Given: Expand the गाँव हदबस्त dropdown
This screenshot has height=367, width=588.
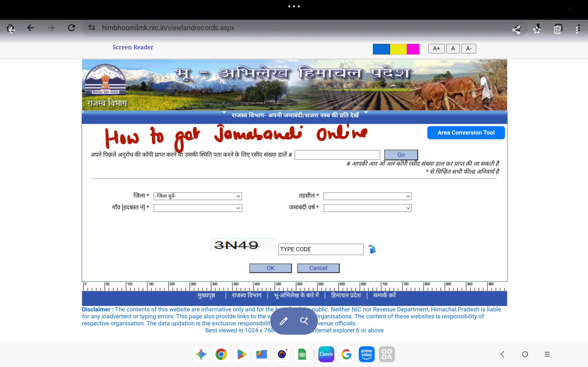Looking at the screenshot, I should (x=198, y=208).
